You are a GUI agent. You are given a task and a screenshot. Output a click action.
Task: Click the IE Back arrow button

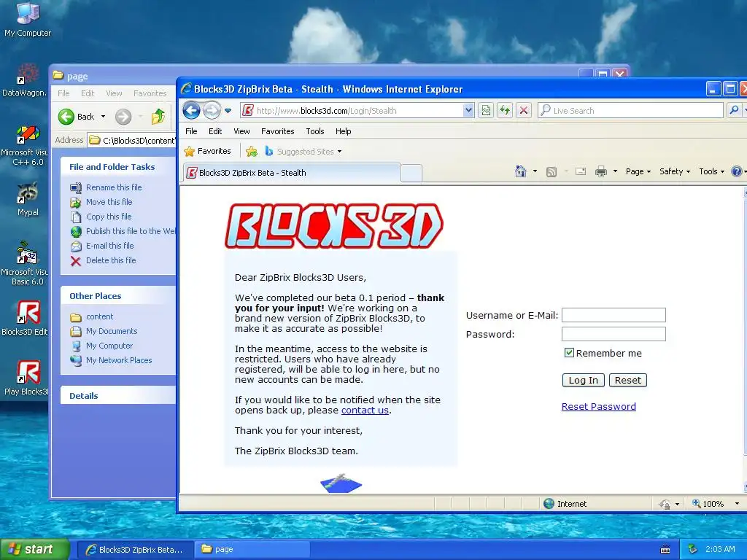tap(192, 111)
